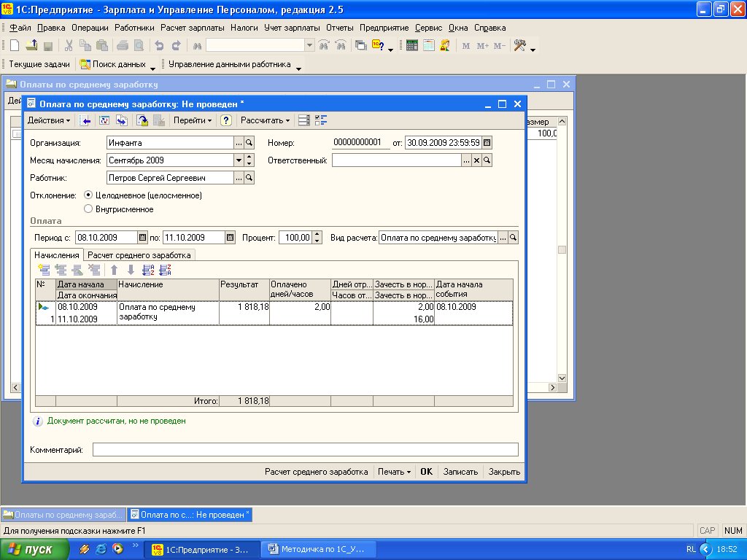The height and width of the screenshot is (560, 747).
Task: Click the Ответственный input field
Action: point(396,160)
